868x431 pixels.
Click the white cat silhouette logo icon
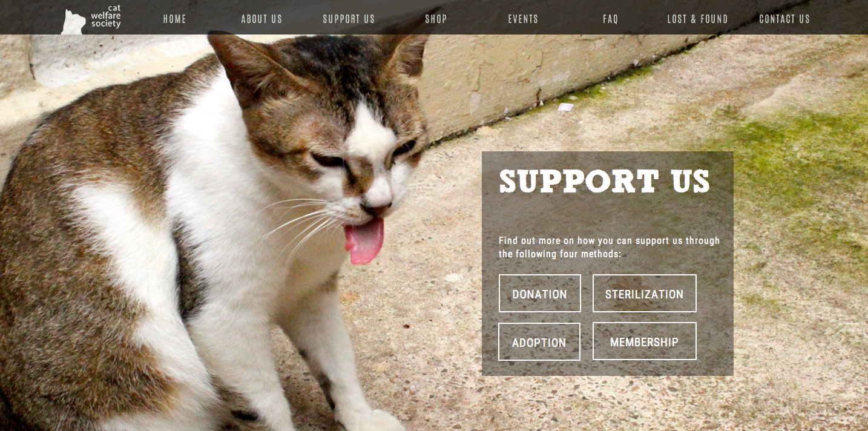pos(73,22)
